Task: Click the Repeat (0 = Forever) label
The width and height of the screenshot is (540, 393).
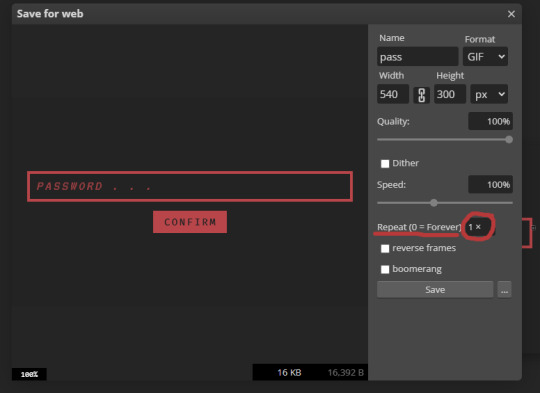Action: coord(419,227)
